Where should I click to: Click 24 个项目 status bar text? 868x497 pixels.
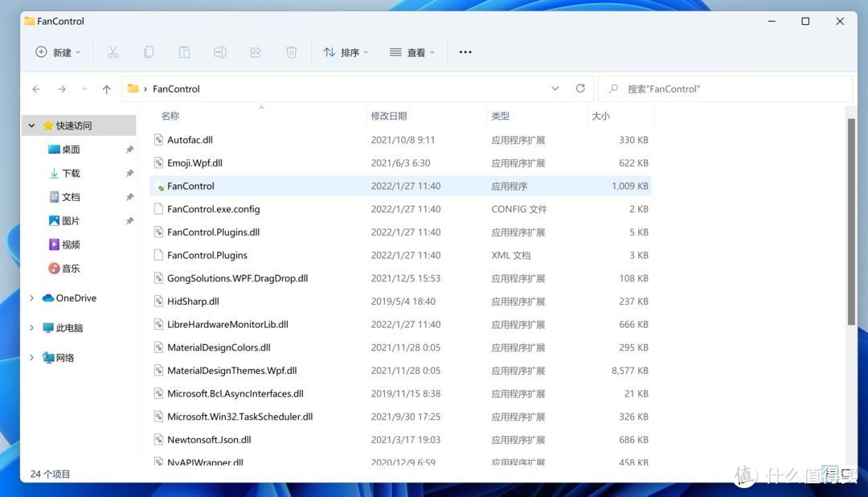pos(51,474)
